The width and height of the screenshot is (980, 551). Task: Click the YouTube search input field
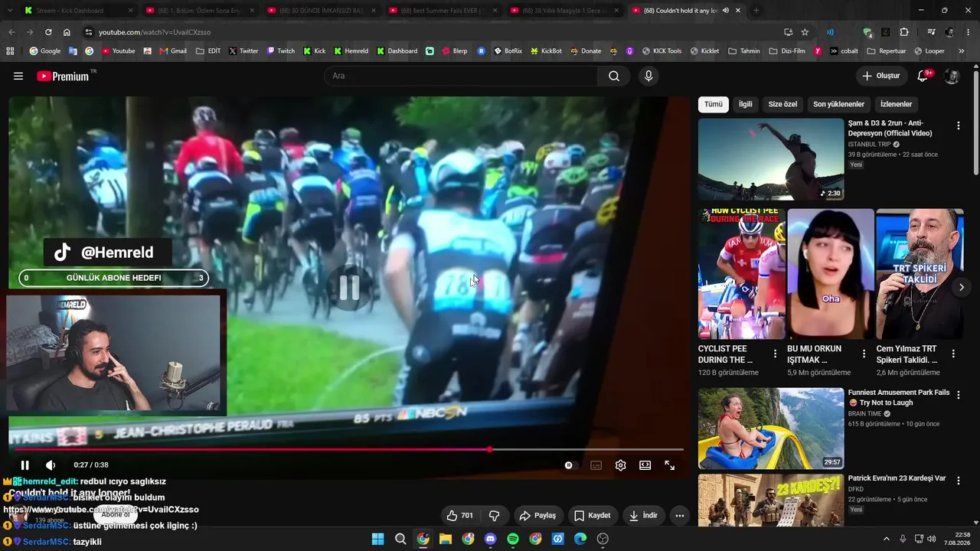click(462, 76)
